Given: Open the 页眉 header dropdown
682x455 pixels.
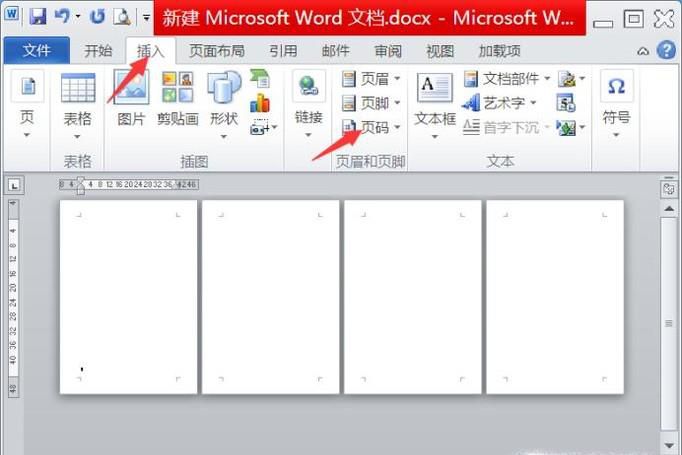Looking at the screenshot, I should (372, 78).
